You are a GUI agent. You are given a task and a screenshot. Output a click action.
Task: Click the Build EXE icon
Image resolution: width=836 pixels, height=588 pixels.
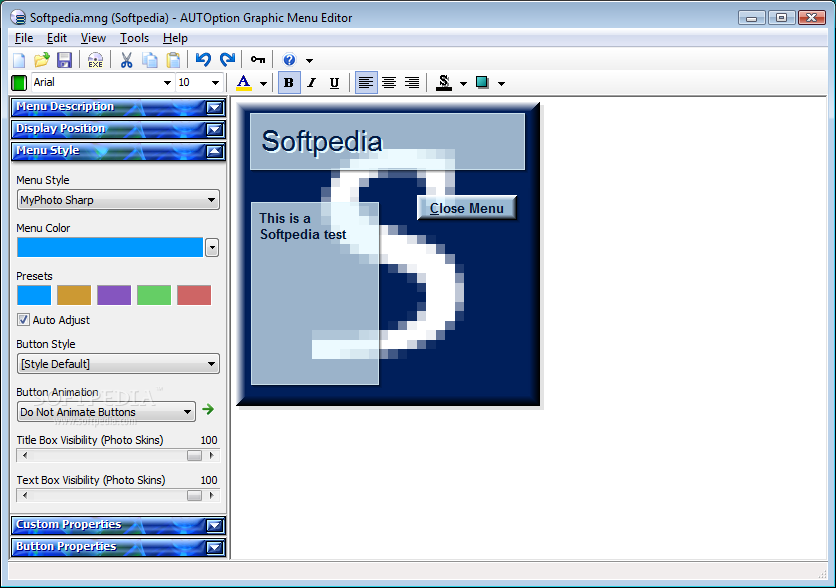point(95,60)
